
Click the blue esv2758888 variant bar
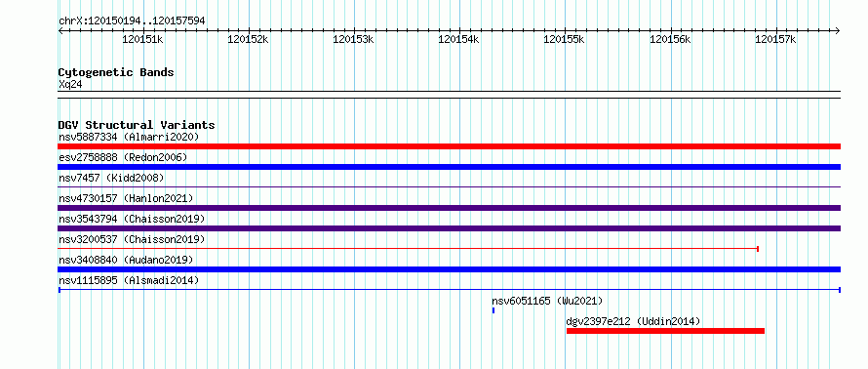[449, 167]
